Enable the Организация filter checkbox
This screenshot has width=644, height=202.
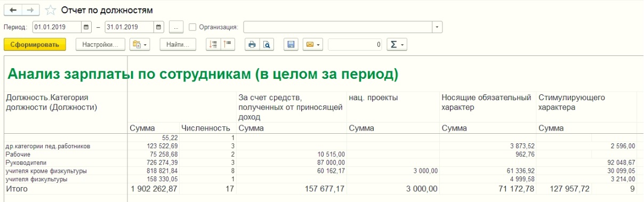193,27
